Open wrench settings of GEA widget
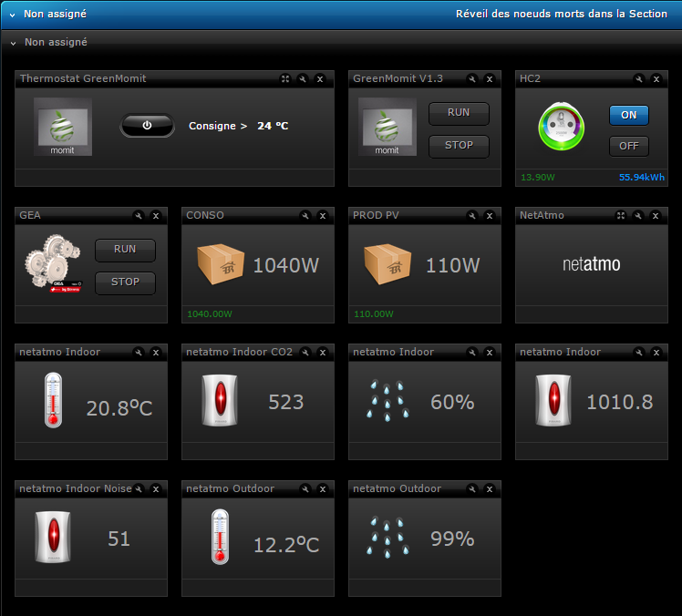The width and height of the screenshot is (682, 616). (139, 216)
